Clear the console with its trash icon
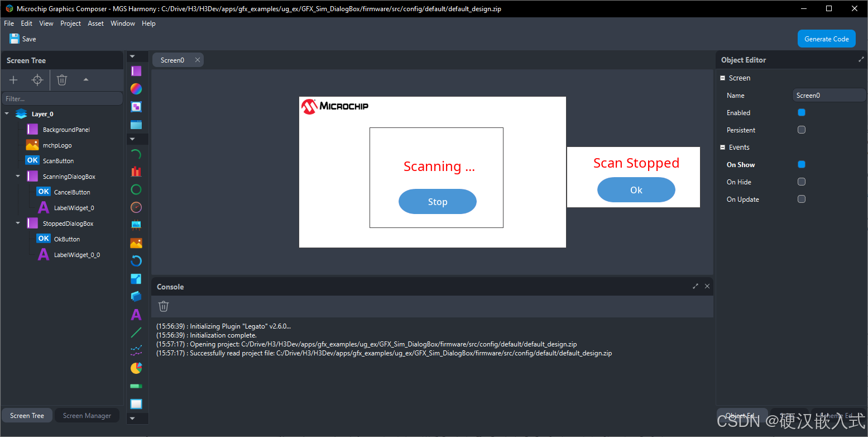This screenshot has height=437, width=868. (164, 306)
